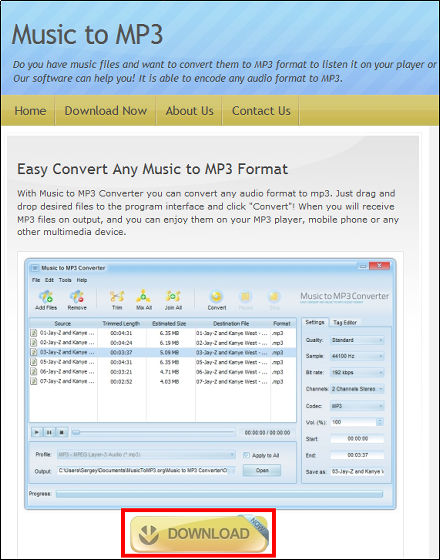The width and height of the screenshot is (440, 560).
Task: Select the Trim tool icon
Action: [x=117, y=296]
